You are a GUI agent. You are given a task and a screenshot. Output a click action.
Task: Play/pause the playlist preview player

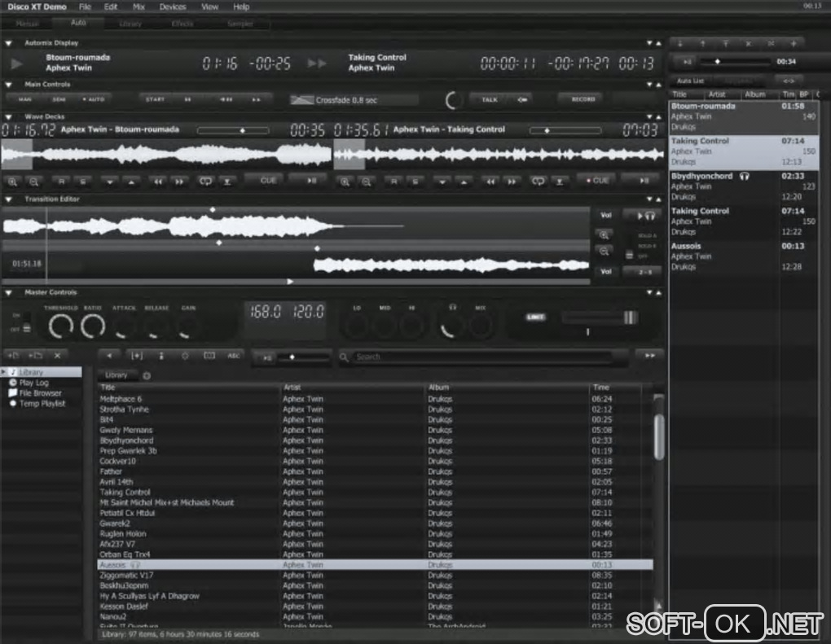[687, 62]
